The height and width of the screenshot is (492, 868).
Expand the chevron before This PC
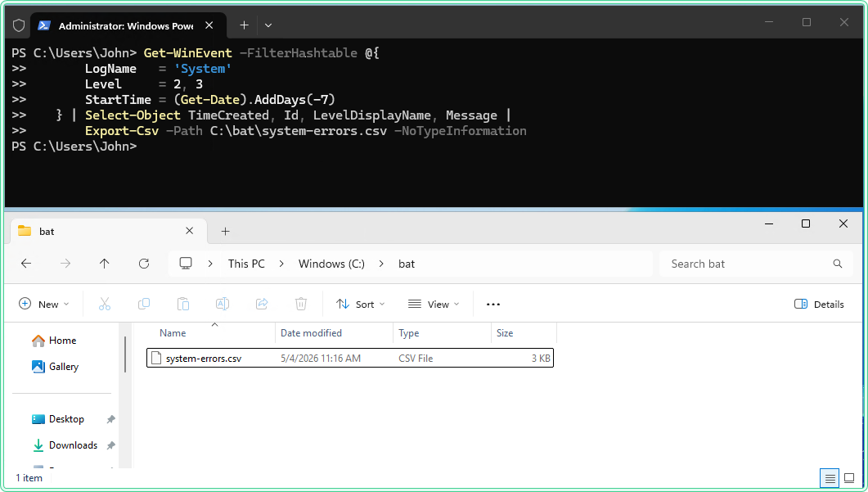point(210,264)
